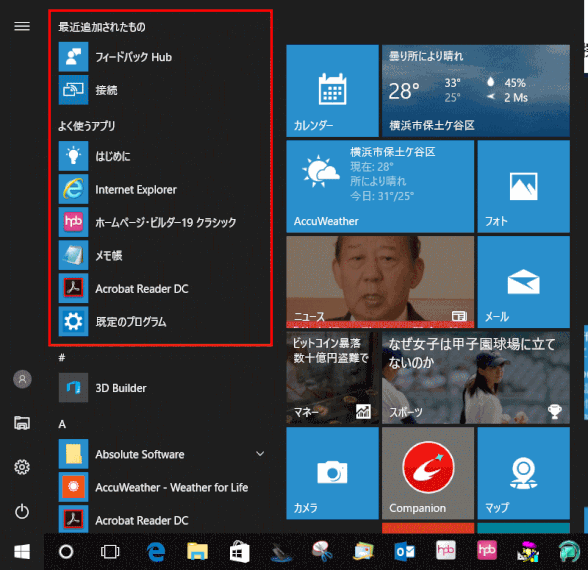Open the pink hpb taskbar icon
This screenshot has width=588, height=570.
pyautogui.click(x=487, y=550)
